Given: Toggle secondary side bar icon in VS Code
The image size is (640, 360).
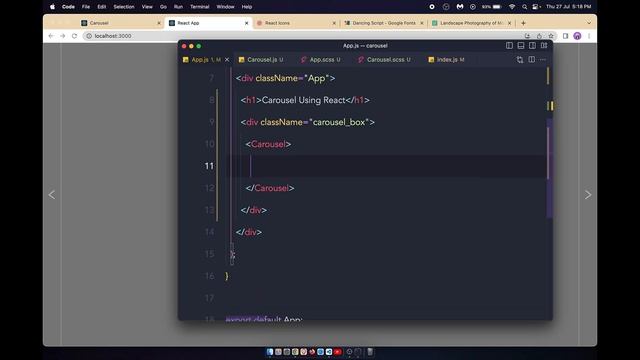Looking at the screenshot, I should click(532, 46).
